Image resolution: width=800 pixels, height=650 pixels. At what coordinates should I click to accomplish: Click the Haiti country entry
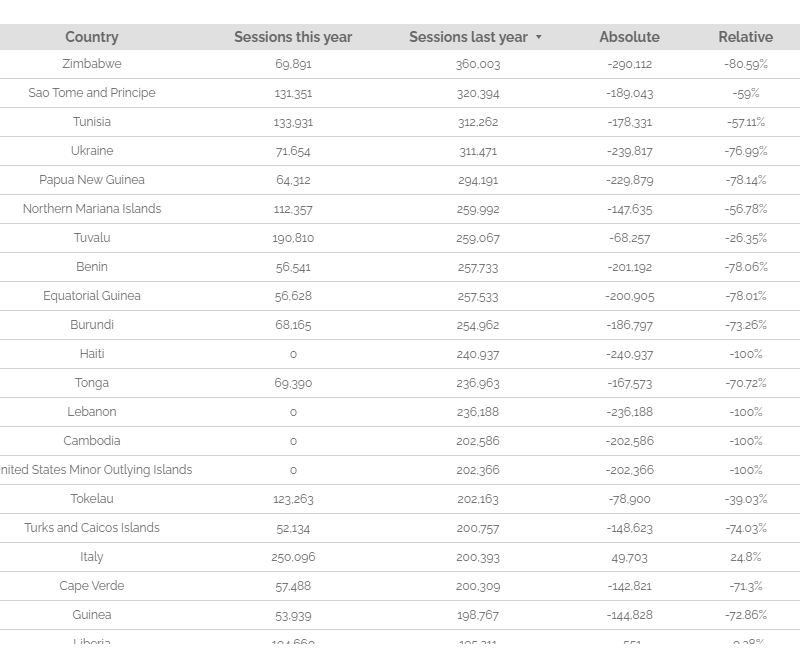coord(91,353)
